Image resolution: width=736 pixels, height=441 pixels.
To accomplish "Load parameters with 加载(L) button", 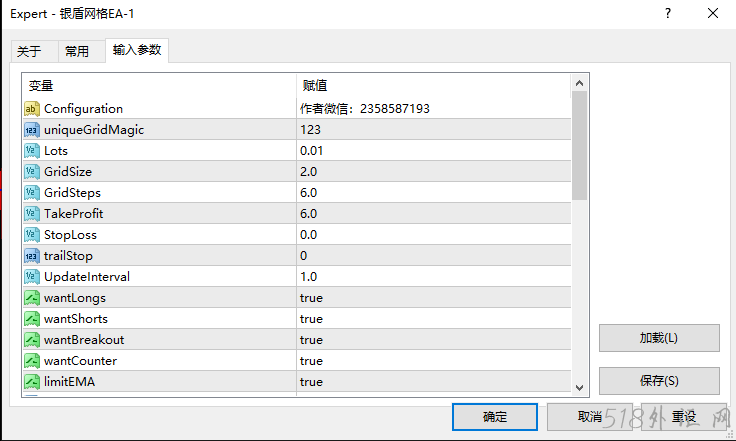I will click(659, 338).
